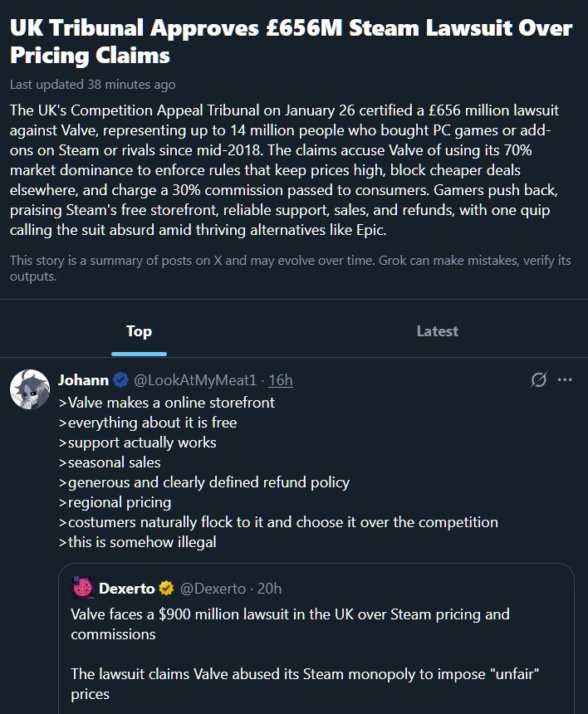Click Dexerto's gold verified badge
Viewport: 588px width, 714px height.
click(166, 589)
